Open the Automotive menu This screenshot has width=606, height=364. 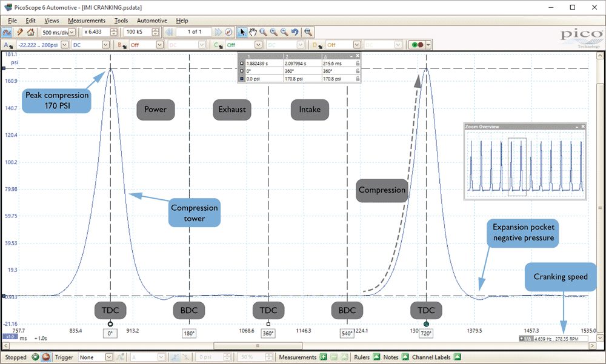pyautogui.click(x=152, y=21)
